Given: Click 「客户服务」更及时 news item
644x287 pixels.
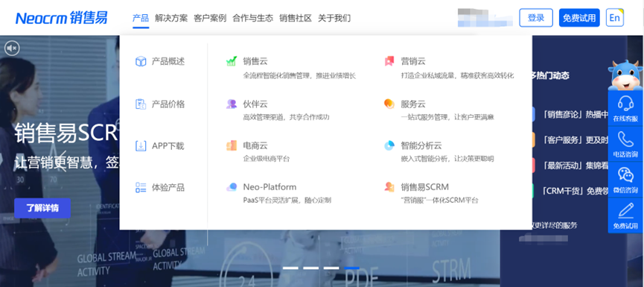Looking at the screenshot, I should 575,140.
